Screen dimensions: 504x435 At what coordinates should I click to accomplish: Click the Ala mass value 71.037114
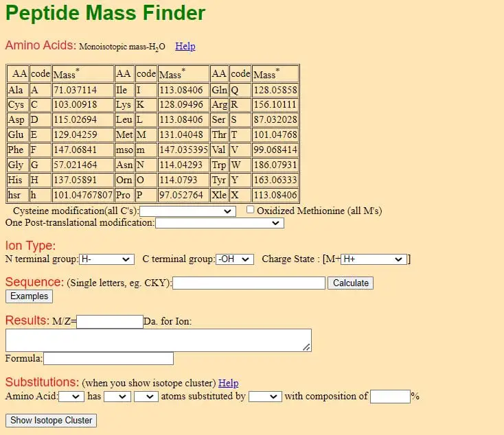click(x=76, y=90)
